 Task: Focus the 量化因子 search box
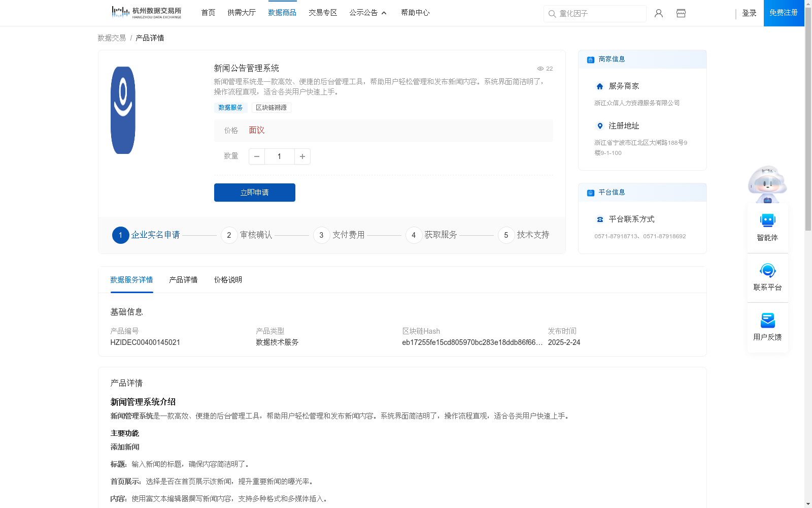point(595,14)
